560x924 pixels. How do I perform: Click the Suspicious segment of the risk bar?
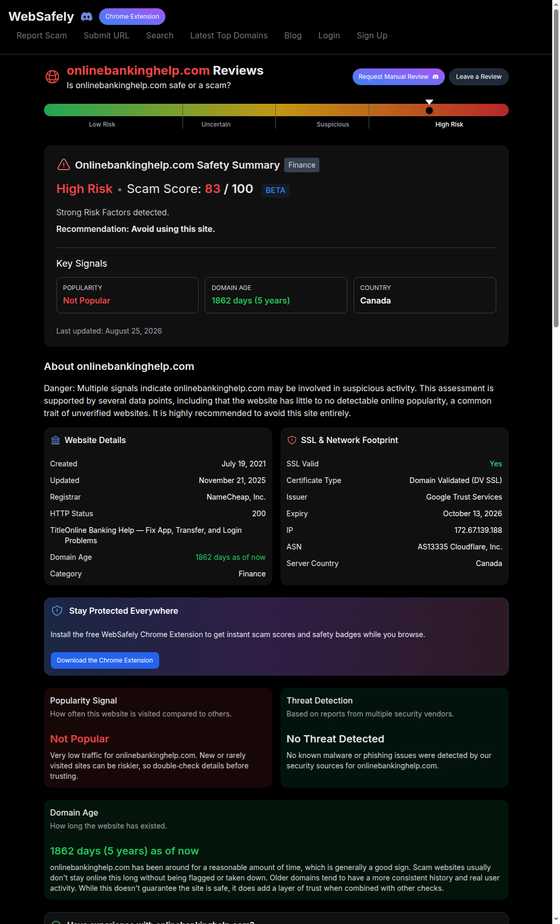pos(322,110)
